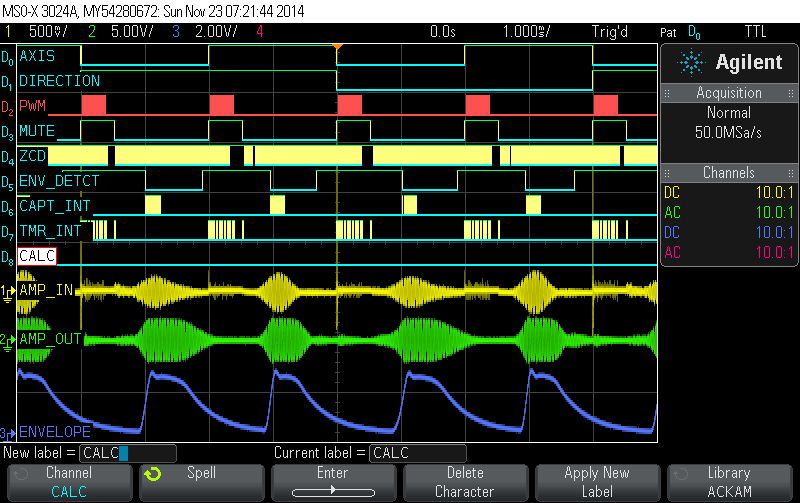
Task: Click the first yellow CAPT_INT pulse
Action: pyautogui.click(x=153, y=205)
